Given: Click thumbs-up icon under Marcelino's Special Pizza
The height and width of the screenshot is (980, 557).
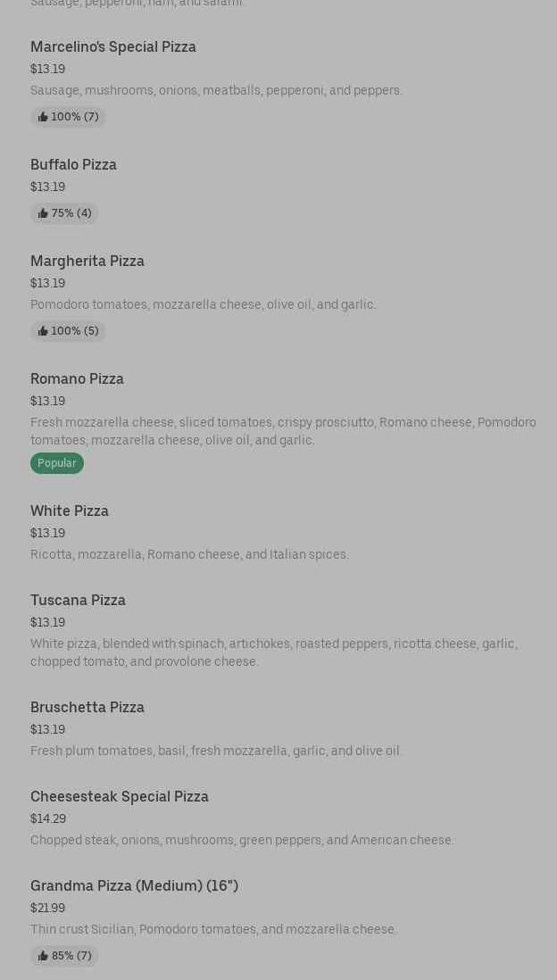Looking at the screenshot, I should [43, 117].
